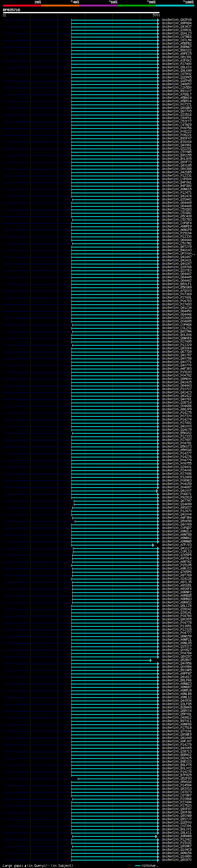Open UniRef100_A4F3R4 entry
The image size is (197, 868).
tap(177, 518)
